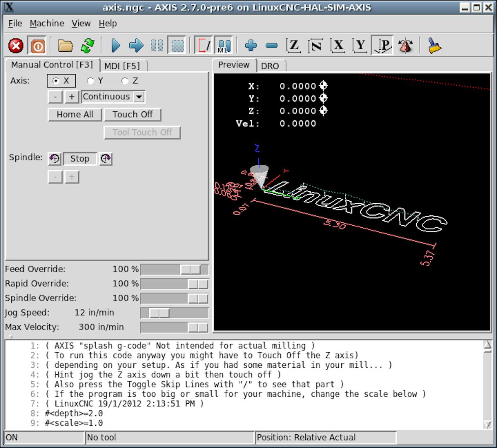This screenshot has width=497, height=448.
Task: Open a G-code file with folder icon
Action: pyautogui.click(x=65, y=46)
